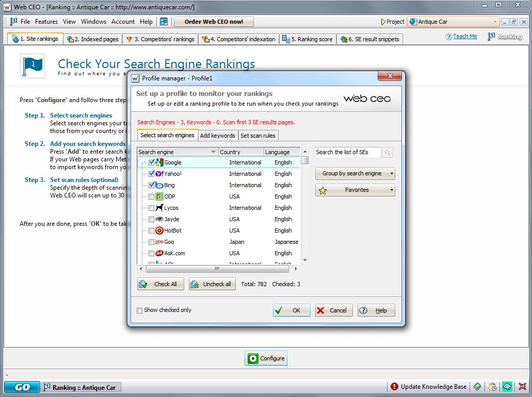This screenshot has height=397, width=532.
Task: Uncheck the Bing search engine checkbox
Action: tap(152, 185)
